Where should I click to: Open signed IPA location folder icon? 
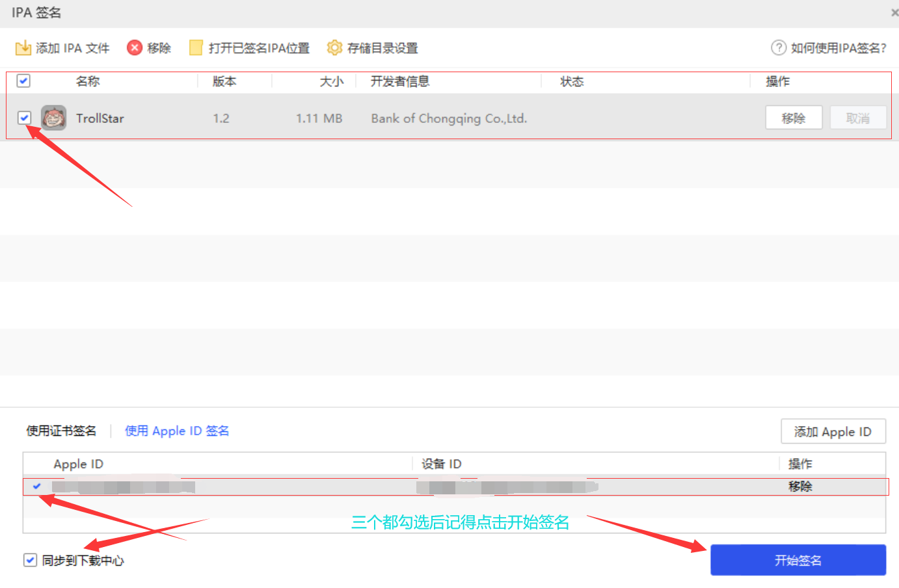[196, 47]
